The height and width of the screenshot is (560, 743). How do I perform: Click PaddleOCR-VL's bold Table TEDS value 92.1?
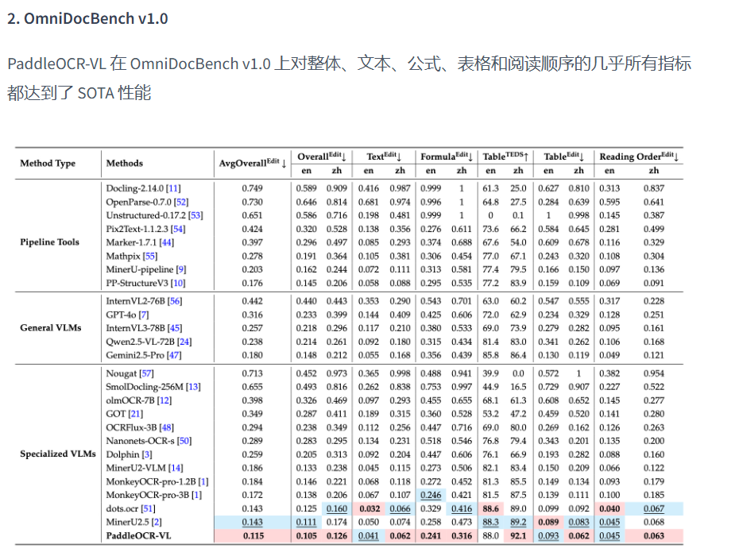coord(518,536)
